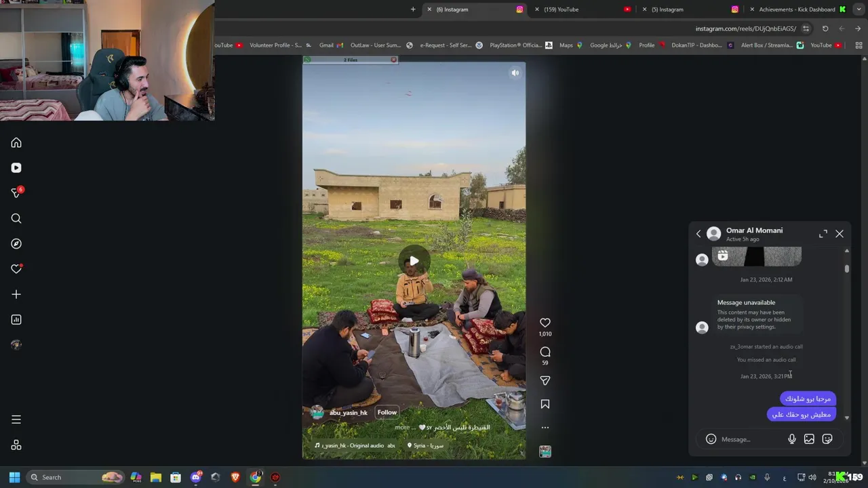Click the Create plus icon in sidebar
The height and width of the screenshot is (488, 868).
click(16, 294)
